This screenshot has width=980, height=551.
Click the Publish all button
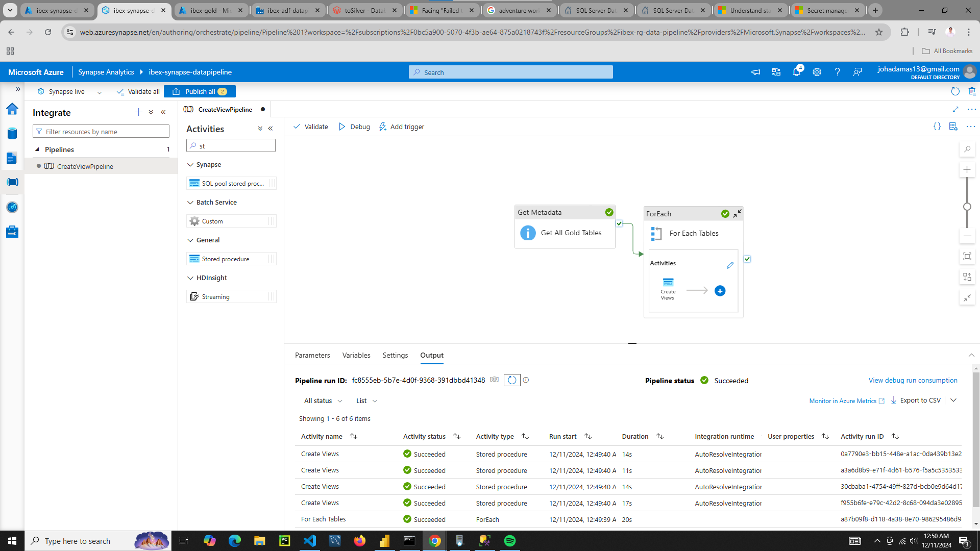pos(200,91)
